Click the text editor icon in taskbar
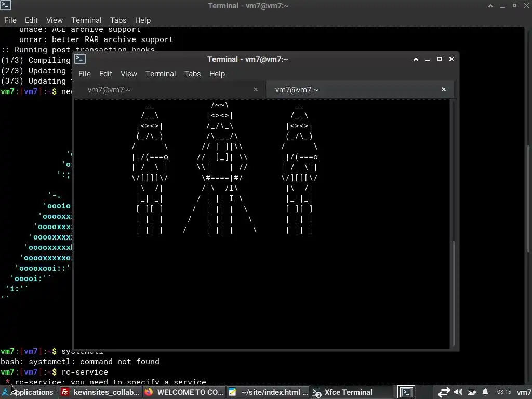This screenshot has height=399, width=532. click(232, 392)
